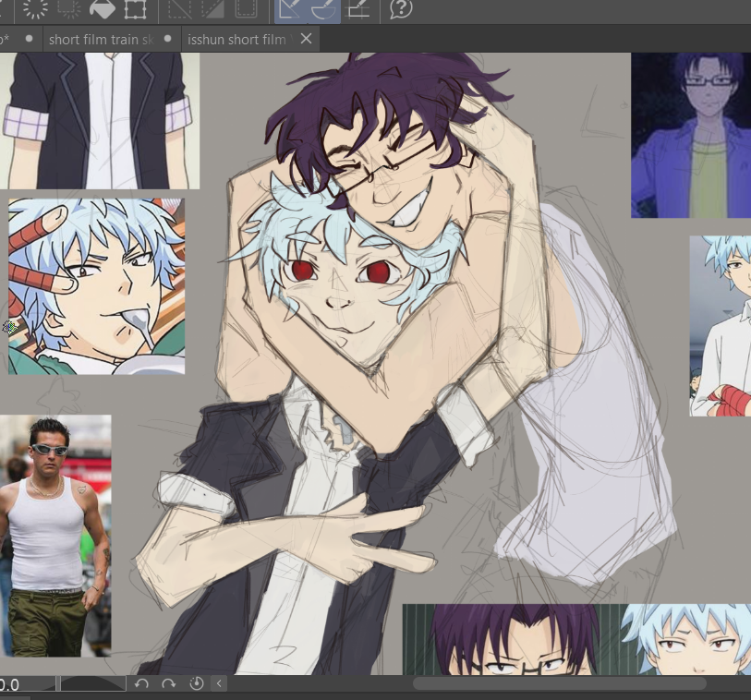Viewport: 751px width, 700px height.
Task: Click reference image of jacket with rolled sleeves
Action: click(100, 121)
